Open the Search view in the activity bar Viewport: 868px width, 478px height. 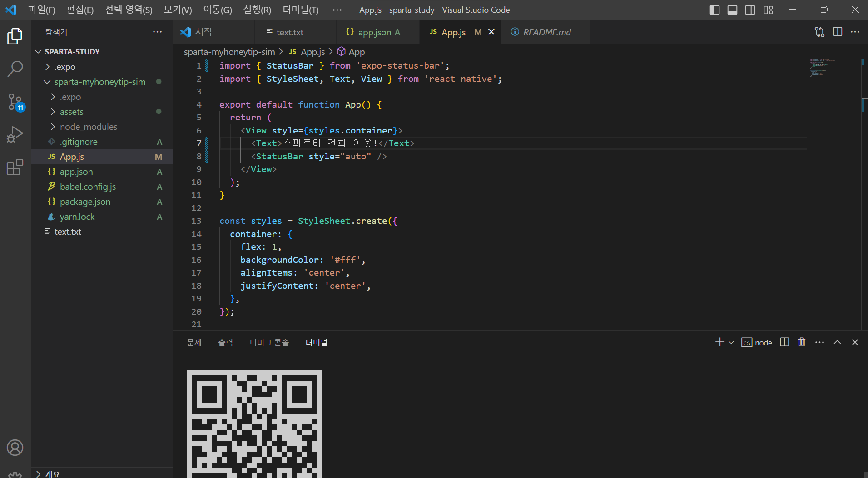[15, 69]
